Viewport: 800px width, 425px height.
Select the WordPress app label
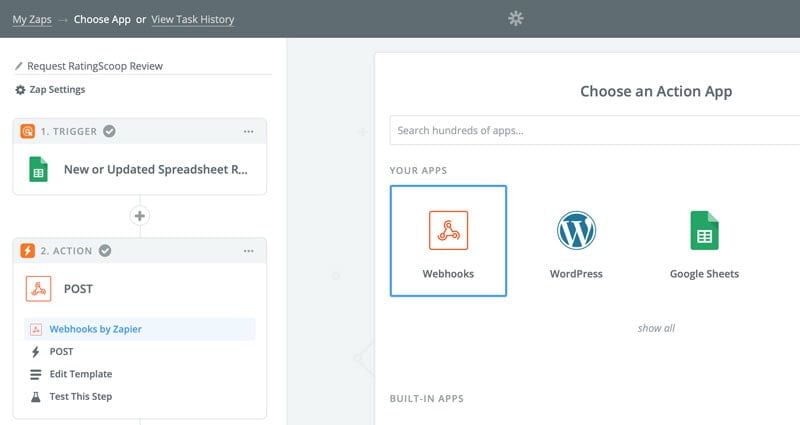tap(576, 274)
